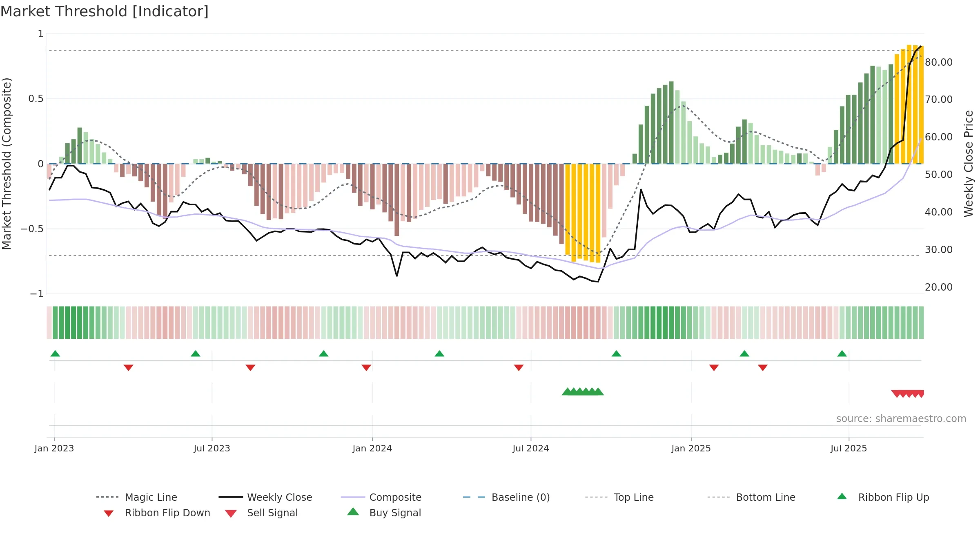
Task: Toggle the Sell Signal legend entry
Action: [261, 513]
